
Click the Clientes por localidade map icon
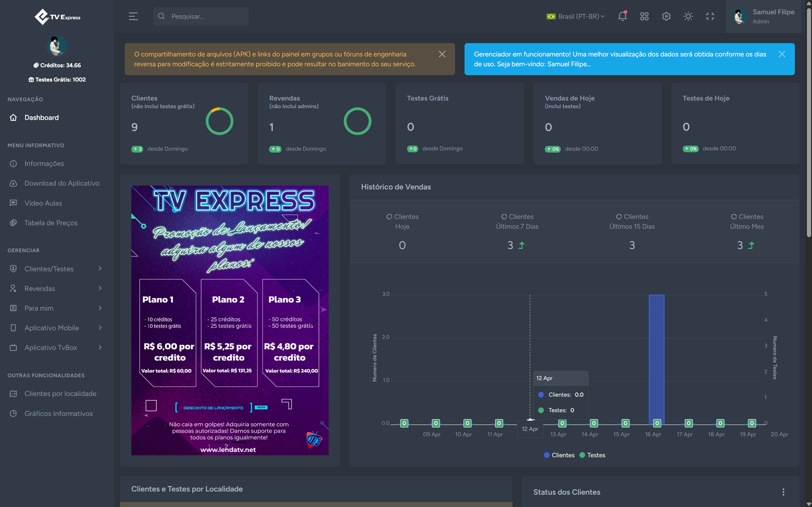(14, 393)
